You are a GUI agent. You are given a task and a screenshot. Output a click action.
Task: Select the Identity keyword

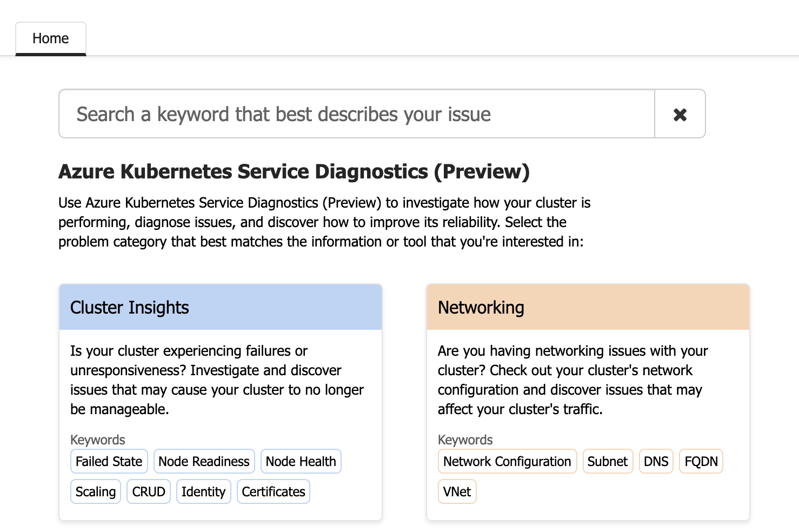coord(203,491)
